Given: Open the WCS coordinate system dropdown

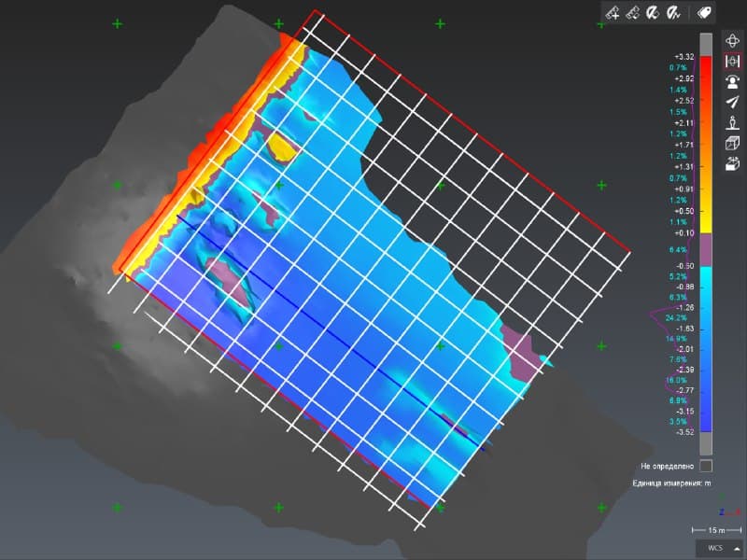Looking at the screenshot, I should (720, 548).
